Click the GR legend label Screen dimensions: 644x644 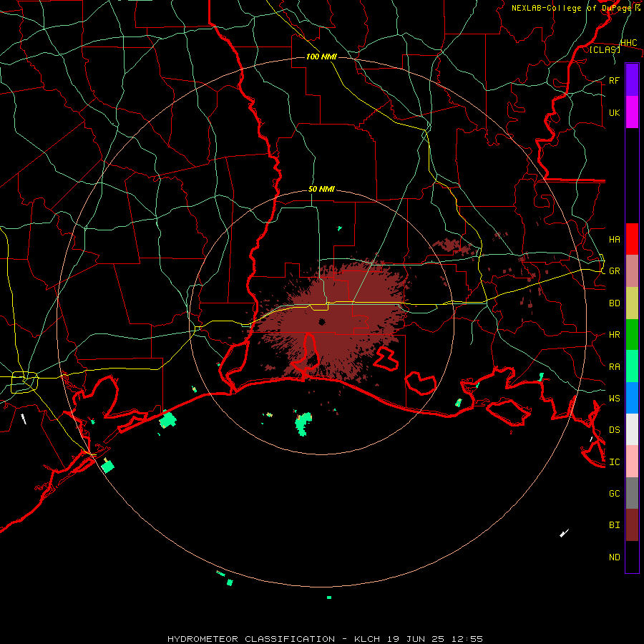click(614, 271)
